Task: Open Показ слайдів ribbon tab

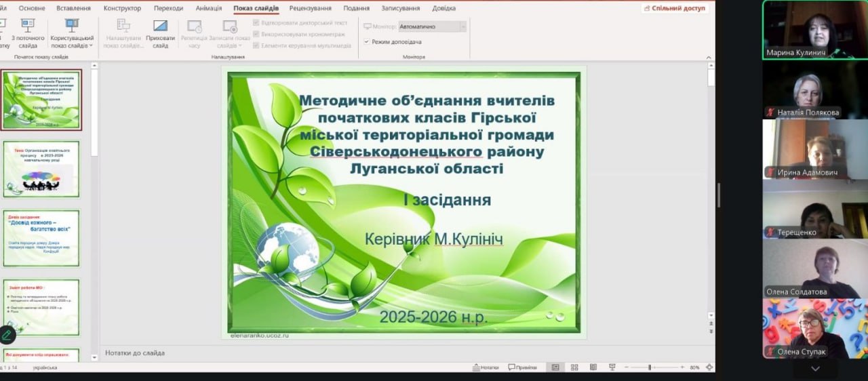Action: (256, 8)
